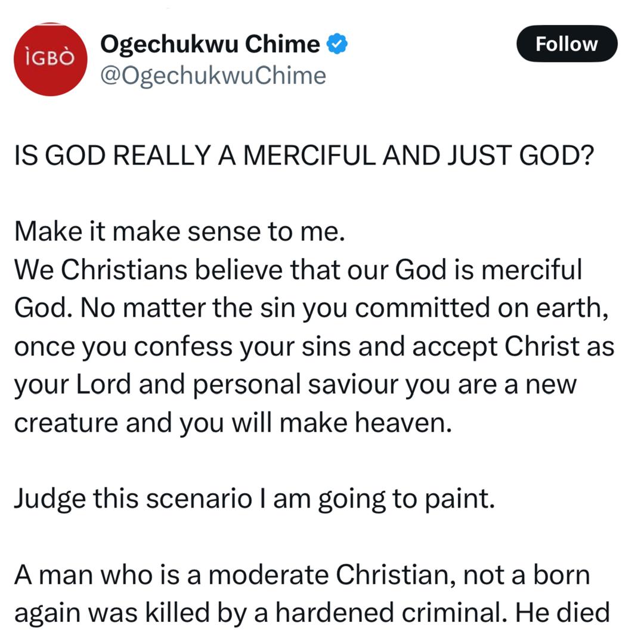Open the red IGBO profile avatar
Viewport: 644px width, 644px height.
click(x=51, y=59)
